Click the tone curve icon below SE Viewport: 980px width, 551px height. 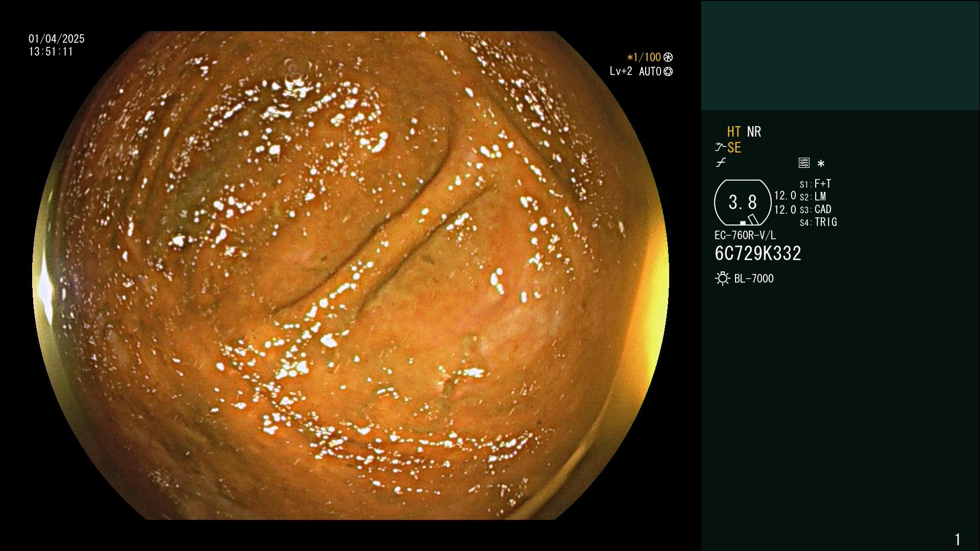tap(721, 163)
